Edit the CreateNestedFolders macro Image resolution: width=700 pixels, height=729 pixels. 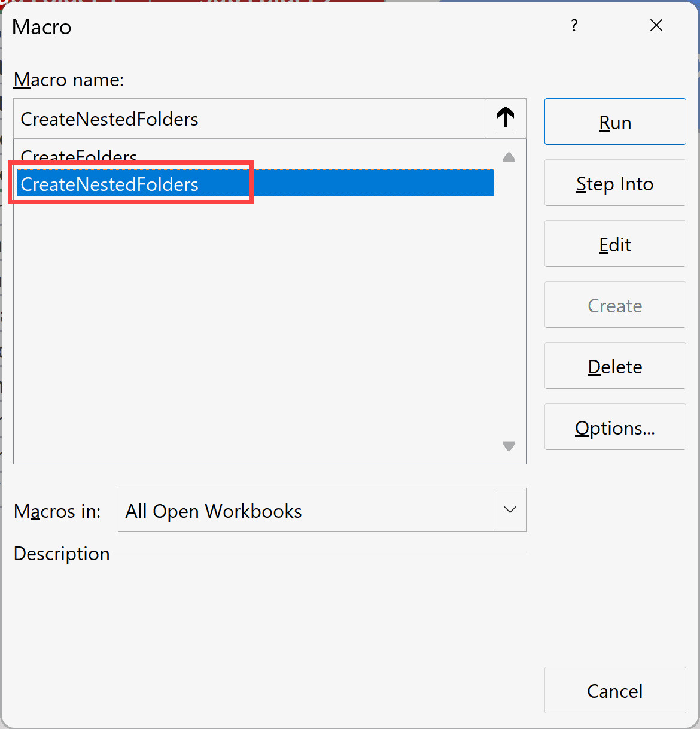(x=614, y=244)
